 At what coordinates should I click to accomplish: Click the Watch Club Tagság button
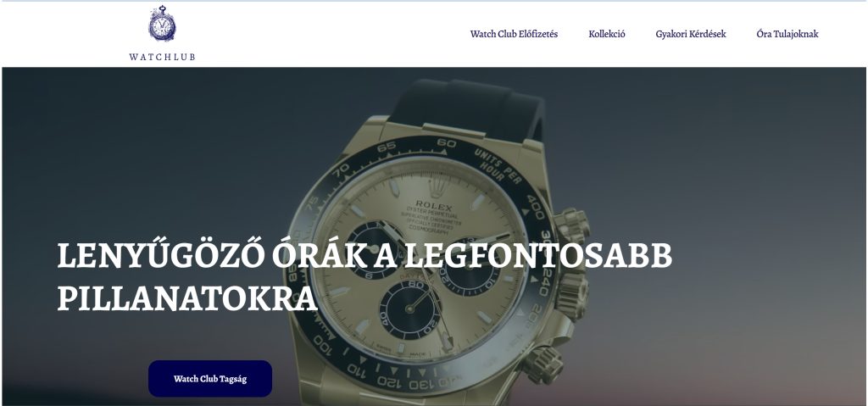(210, 379)
